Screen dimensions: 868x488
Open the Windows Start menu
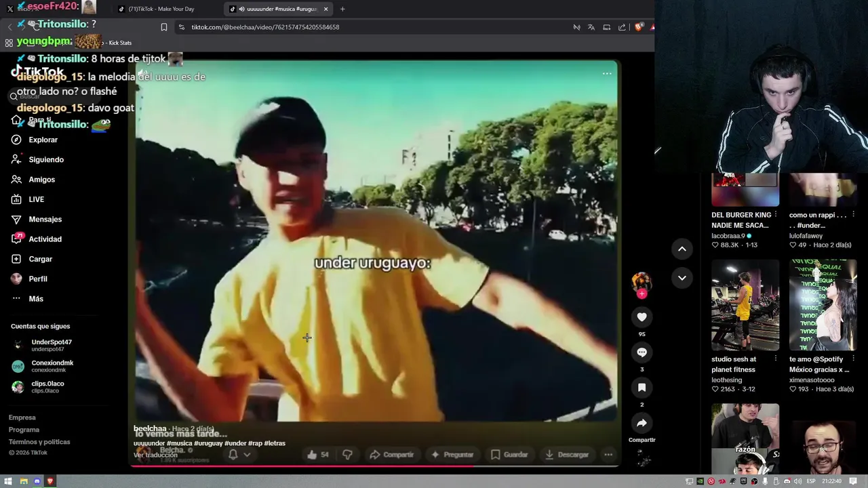tap(9, 481)
